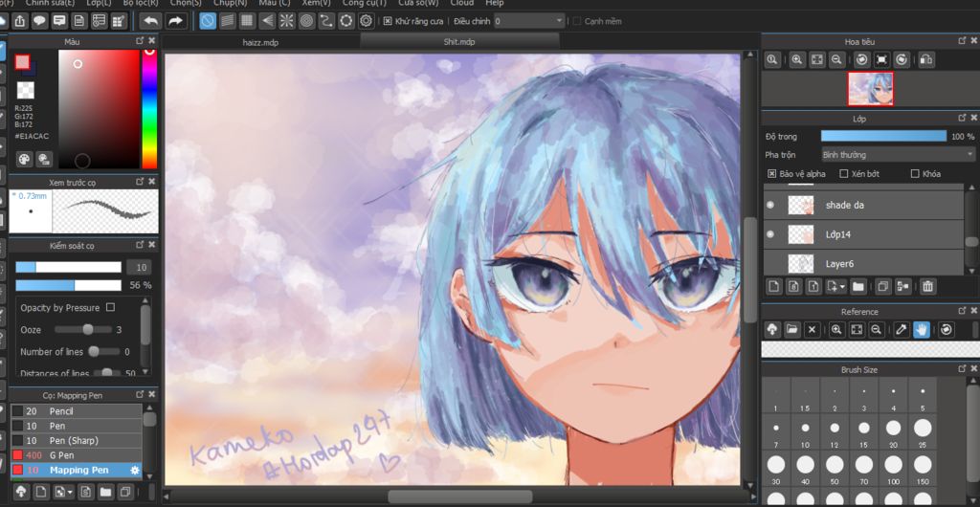980x507 pixels.
Task: Open the Xem(V) view menu
Action: coord(316,3)
